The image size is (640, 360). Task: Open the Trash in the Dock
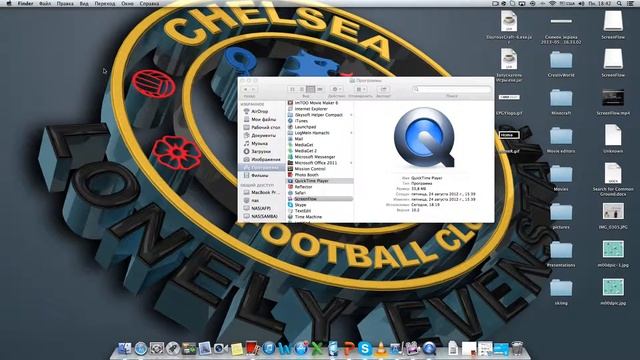(517, 349)
